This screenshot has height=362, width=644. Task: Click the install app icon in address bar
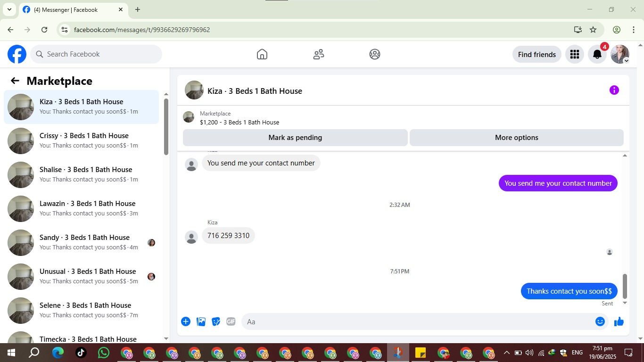point(578,30)
